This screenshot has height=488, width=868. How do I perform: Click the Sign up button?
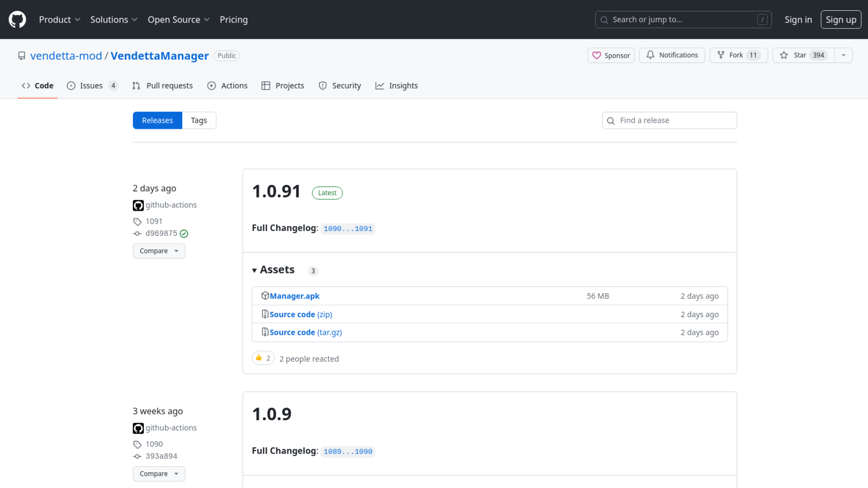pos(840,19)
